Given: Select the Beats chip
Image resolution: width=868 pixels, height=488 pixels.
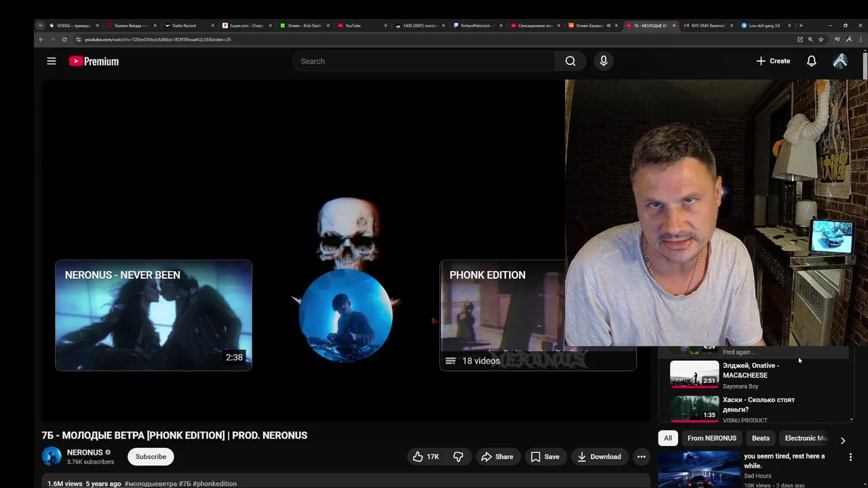Looking at the screenshot, I should coord(761,438).
